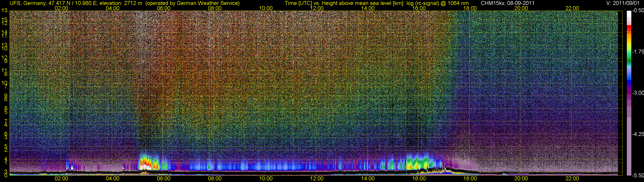The image size is (644, 182).
Task: Pick 12:00 on the bottom time axis
Action: (317, 179)
